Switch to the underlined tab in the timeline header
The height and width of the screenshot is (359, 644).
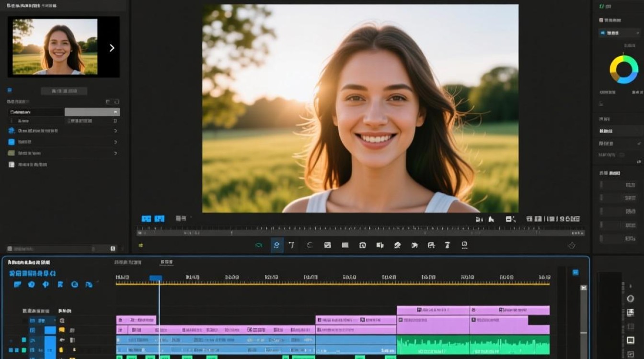click(x=167, y=262)
